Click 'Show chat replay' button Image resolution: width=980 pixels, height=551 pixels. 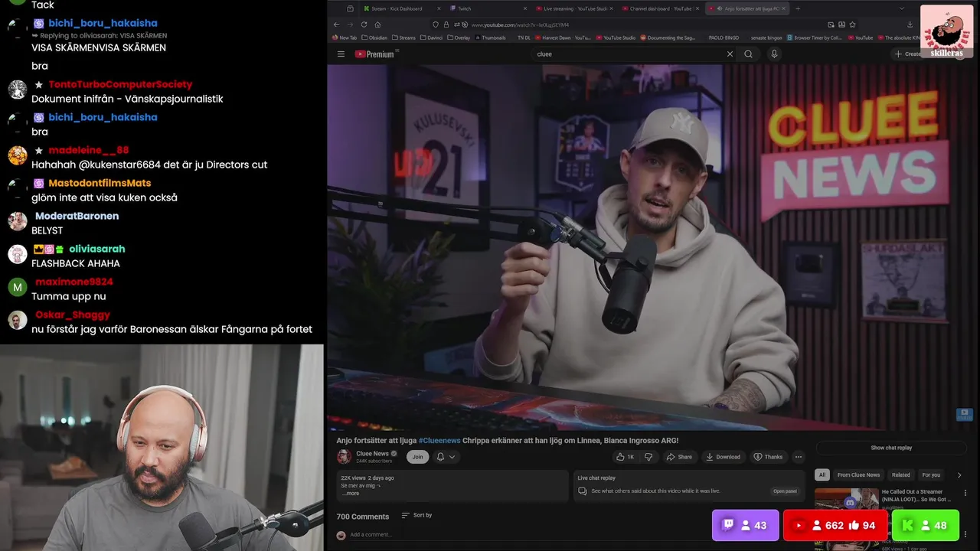pos(891,448)
